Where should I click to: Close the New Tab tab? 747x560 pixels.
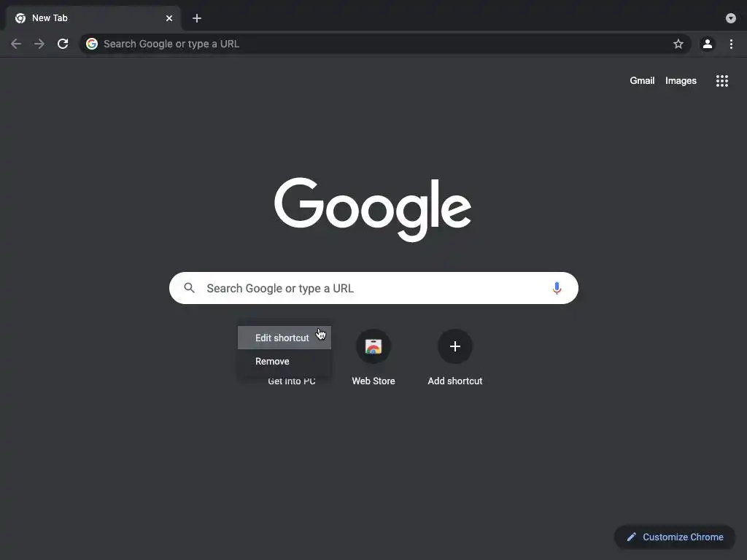[169, 18]
